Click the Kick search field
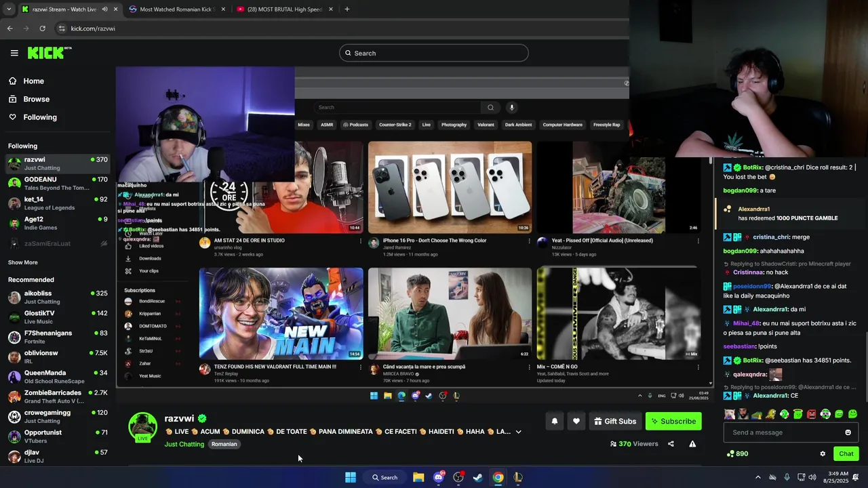This screenshot has width=868, height=488. [434, 53]
